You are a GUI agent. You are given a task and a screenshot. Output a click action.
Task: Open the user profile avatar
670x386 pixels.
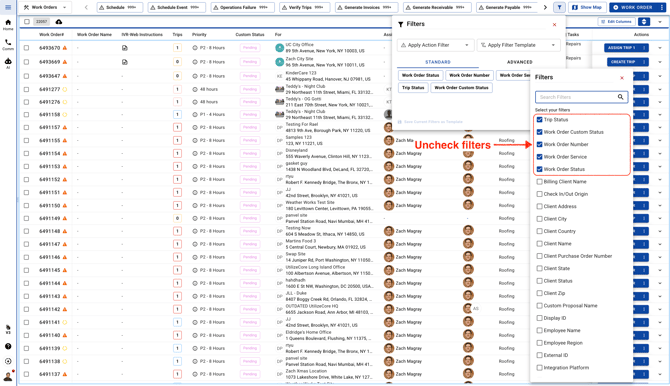point(8,376)
